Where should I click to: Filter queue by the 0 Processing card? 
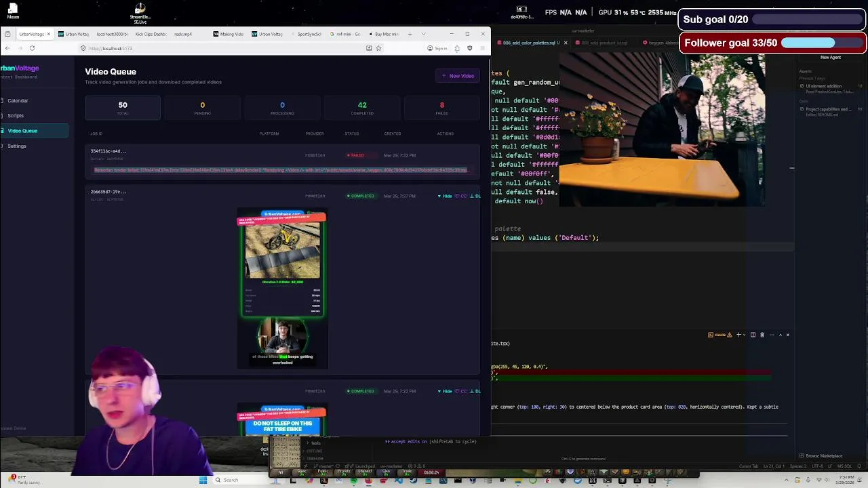click(x=282, y=108)
